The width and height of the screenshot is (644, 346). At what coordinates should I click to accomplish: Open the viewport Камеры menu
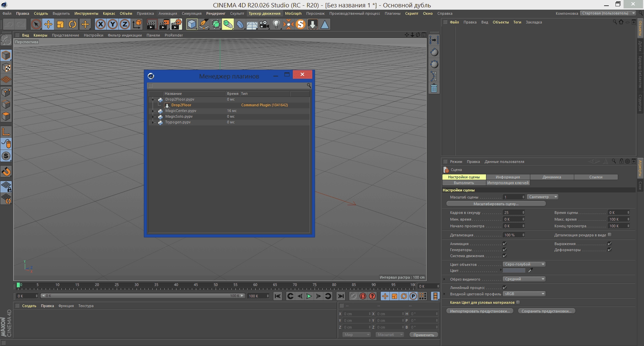coord(40,35)
